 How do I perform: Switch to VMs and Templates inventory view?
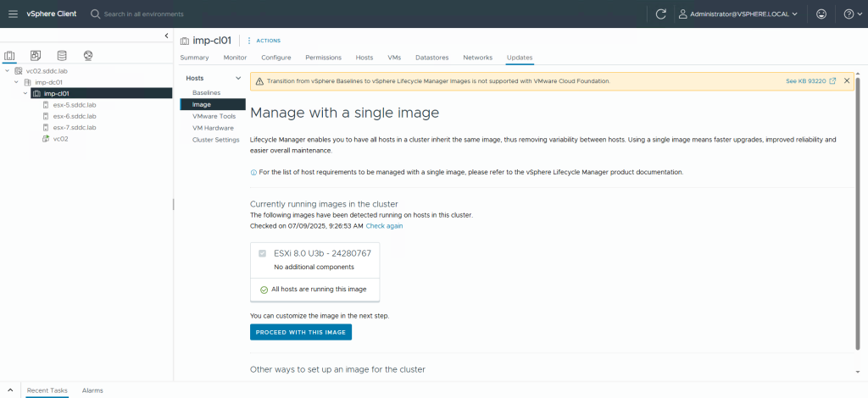pyautogui.click(x=36, y=56)
